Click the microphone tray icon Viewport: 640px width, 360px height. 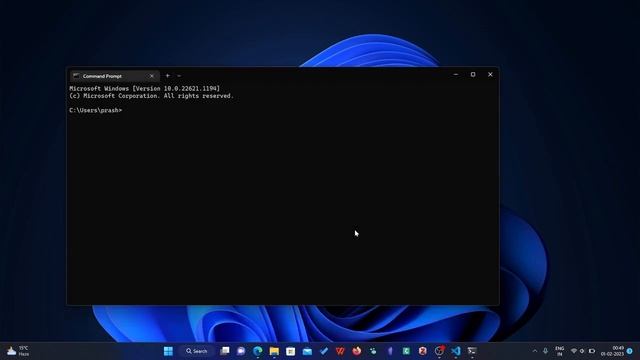coord(545,351)
